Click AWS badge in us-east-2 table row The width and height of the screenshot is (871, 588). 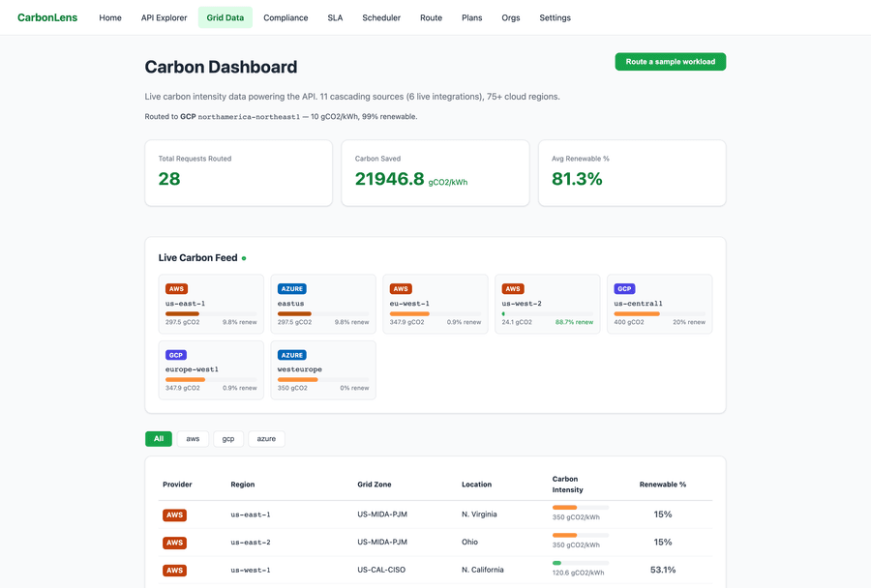coord(174,543)
